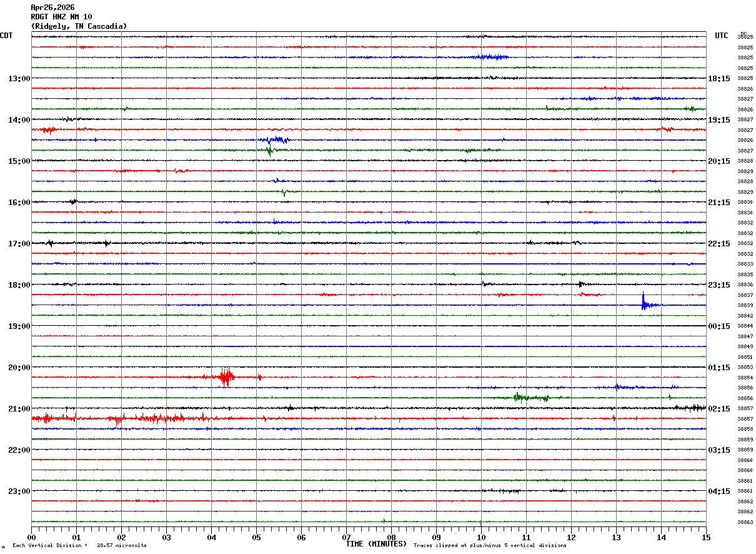
Task: Click the 'CDT' timezone label
Action: 6,36
